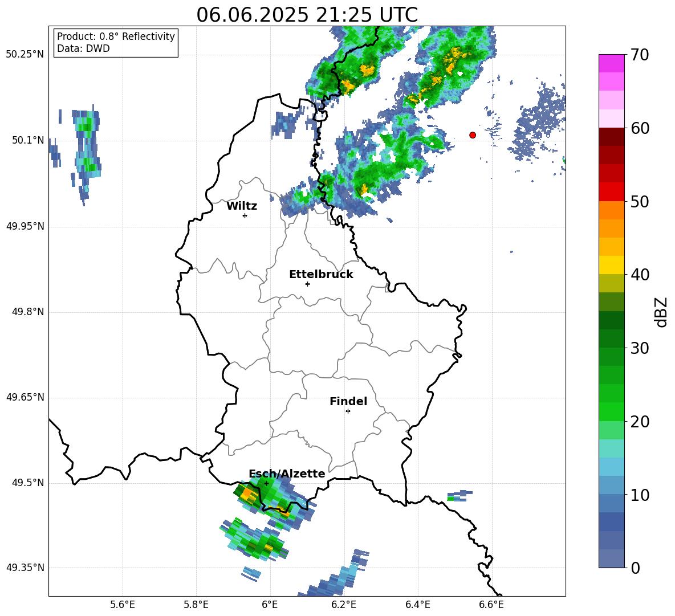Click the 50.1°N latitude tick label
The width and height of the screenshot is (675, 616).
[x=27, y=140]
